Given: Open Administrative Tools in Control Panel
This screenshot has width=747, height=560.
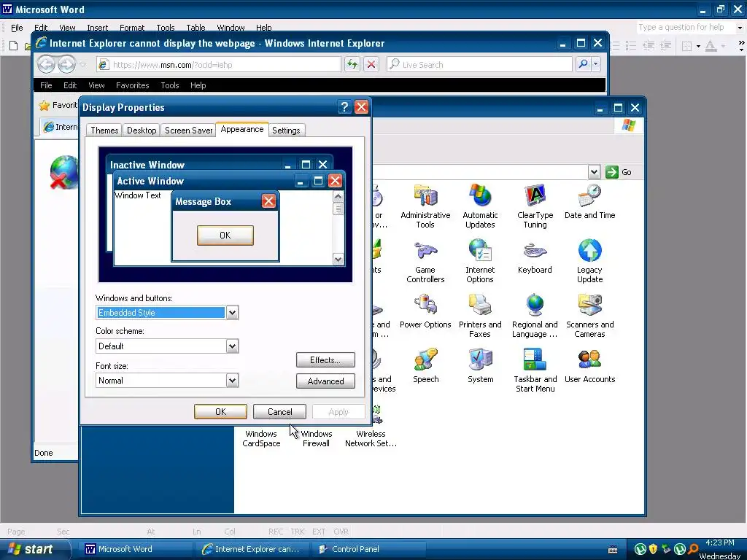Looking at the screenshot, I should (x=425, y=206).
